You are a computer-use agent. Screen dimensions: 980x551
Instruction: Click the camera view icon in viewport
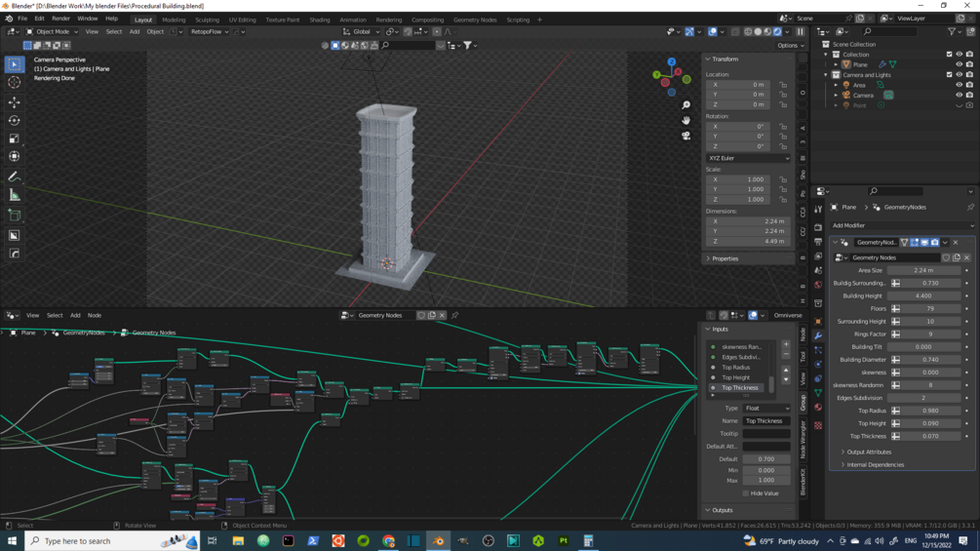point(686,136)
